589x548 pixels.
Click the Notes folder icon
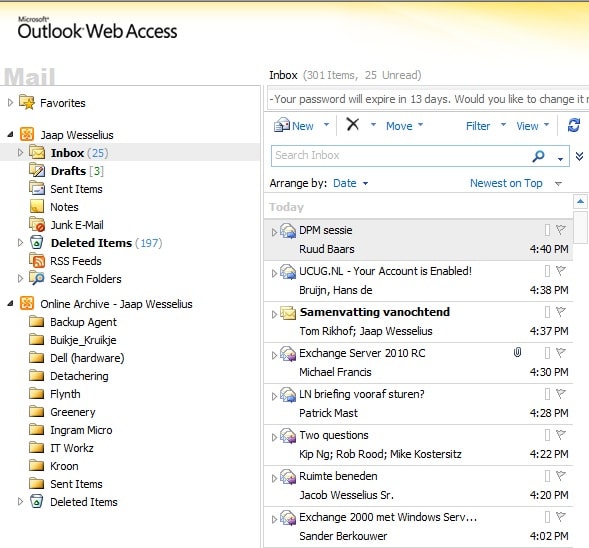click(37, 206)
